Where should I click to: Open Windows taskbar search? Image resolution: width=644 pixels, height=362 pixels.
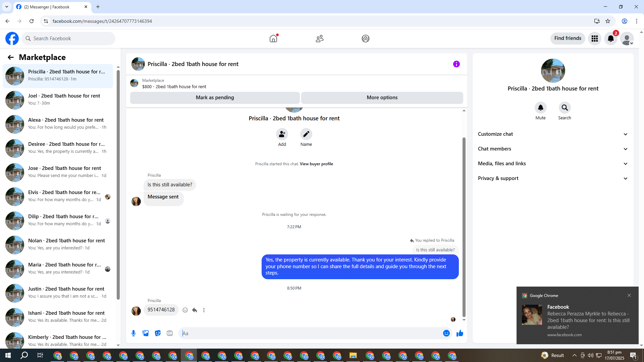pyautogui.click(x=24, y=355)
